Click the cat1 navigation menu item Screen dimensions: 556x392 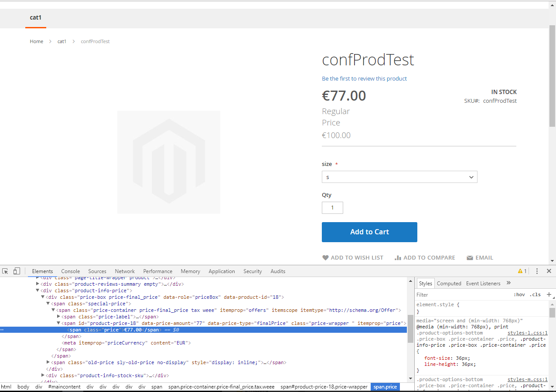tap(36, 17)
